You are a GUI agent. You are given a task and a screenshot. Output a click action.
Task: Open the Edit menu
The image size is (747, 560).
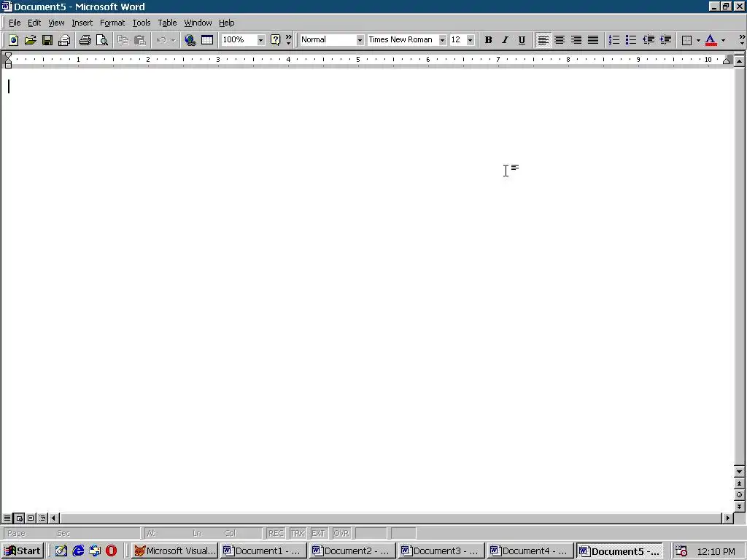(x=34, y=23)
